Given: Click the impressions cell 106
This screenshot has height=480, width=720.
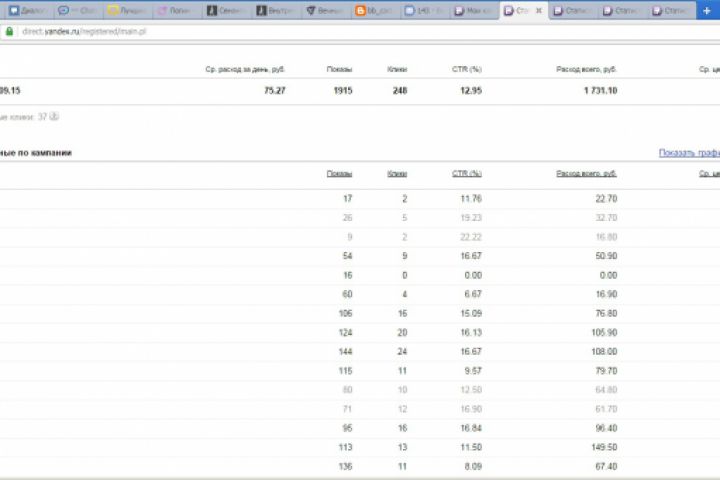Looking at the screenshot, I should pyautogui.click(x=345, y=313).
